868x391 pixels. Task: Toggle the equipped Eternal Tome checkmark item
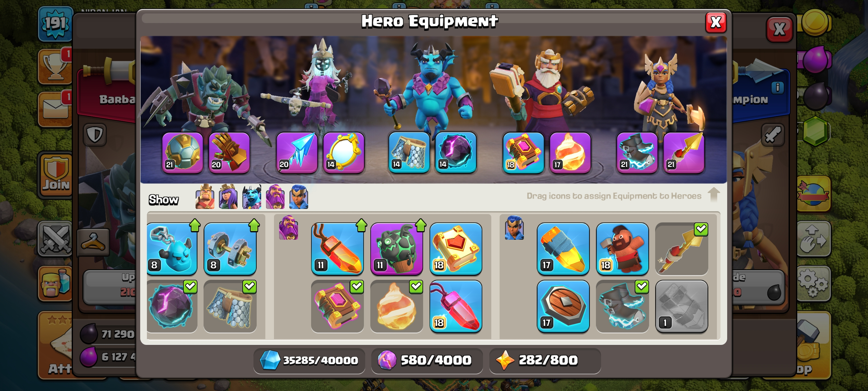337,306
